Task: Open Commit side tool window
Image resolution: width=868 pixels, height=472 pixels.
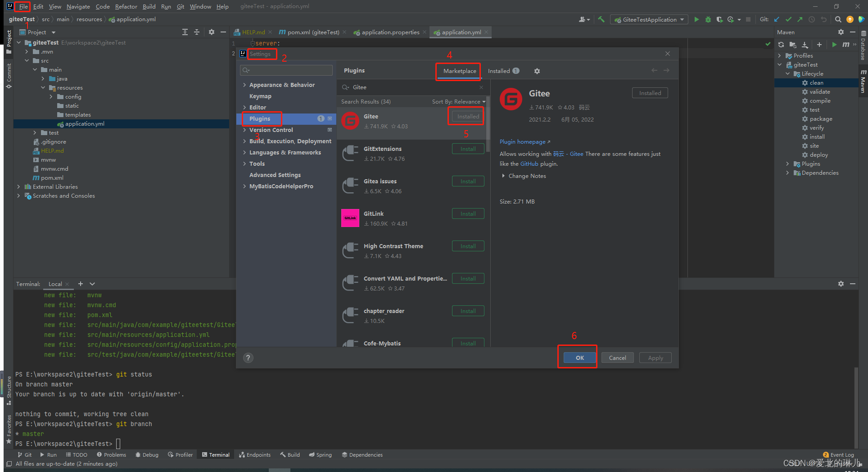Action: [9, 75]
